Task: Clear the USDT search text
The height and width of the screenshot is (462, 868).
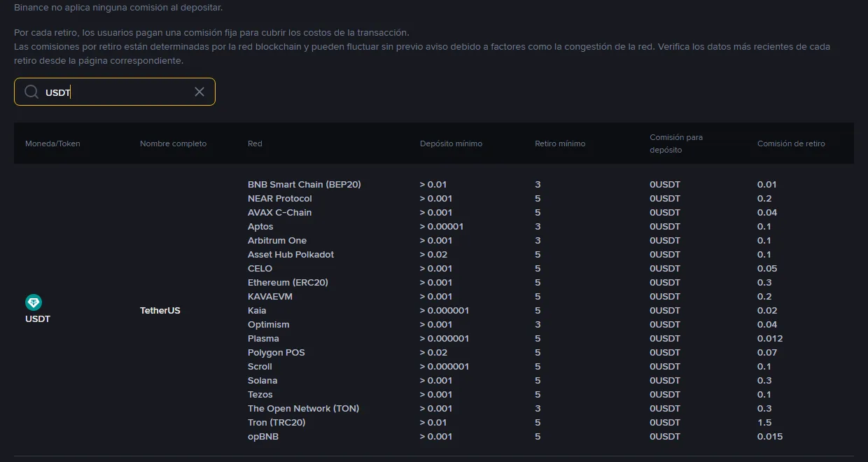Action: (x=199, y=92)
